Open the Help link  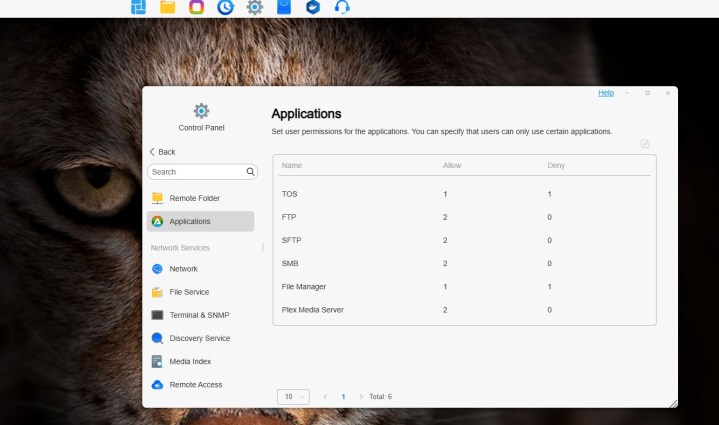click(606, 93)
